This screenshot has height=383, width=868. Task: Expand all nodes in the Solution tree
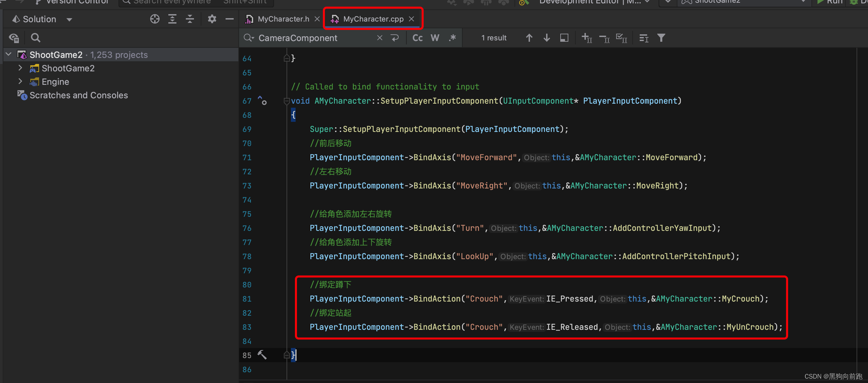(172, 19)
